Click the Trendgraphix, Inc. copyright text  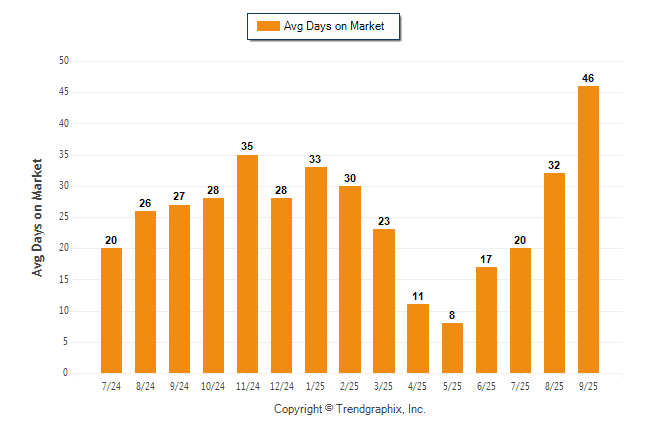pos(350,409)
